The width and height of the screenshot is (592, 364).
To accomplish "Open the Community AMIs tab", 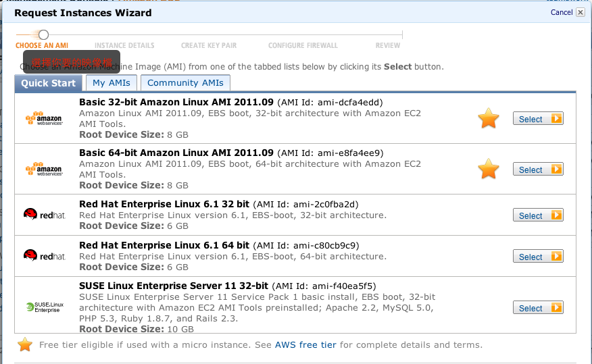I will click(185, 83).
